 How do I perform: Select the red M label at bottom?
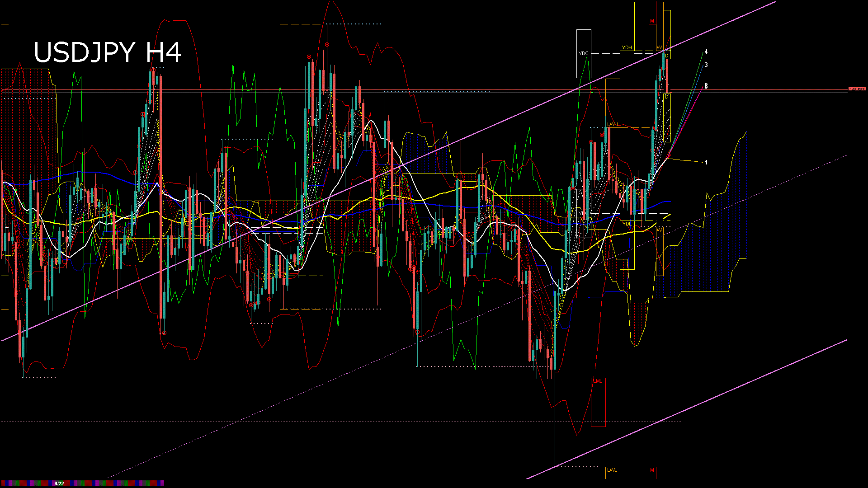coord(652,470)
